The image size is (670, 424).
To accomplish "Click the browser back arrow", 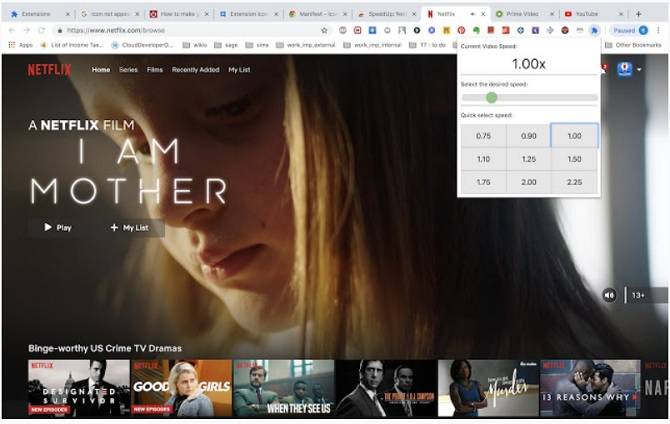I will (11, 30).
